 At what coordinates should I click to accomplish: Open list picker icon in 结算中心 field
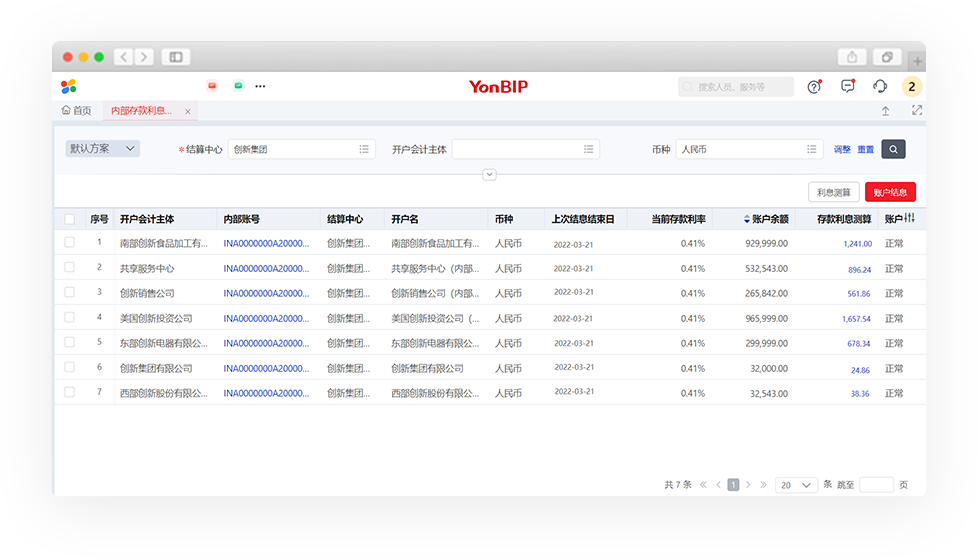tap(364, 149)
